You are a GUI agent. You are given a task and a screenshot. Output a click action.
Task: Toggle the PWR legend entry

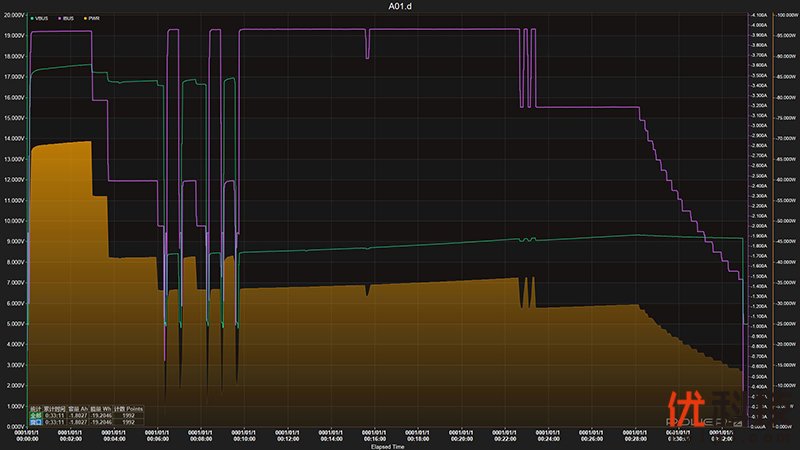pyautogui.click(x=96, y=19)
